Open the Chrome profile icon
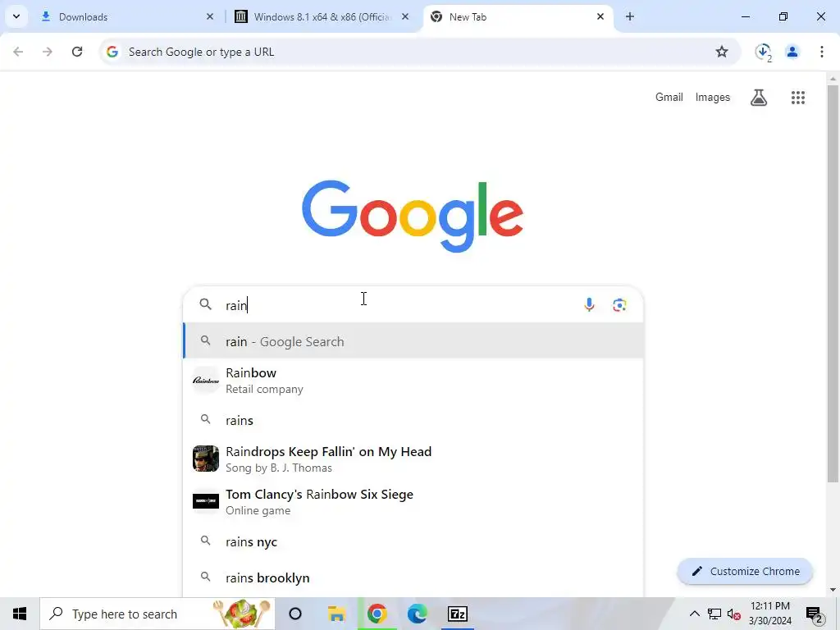 click(x=792, y=52)
